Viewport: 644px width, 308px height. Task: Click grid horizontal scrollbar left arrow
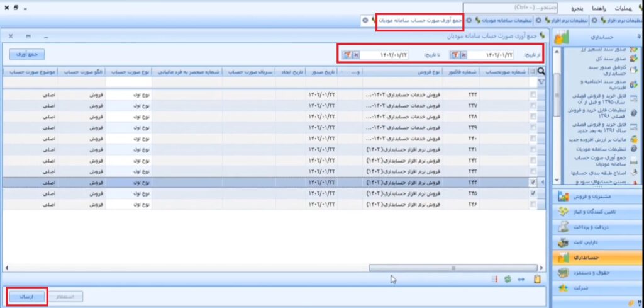point(6,268)
